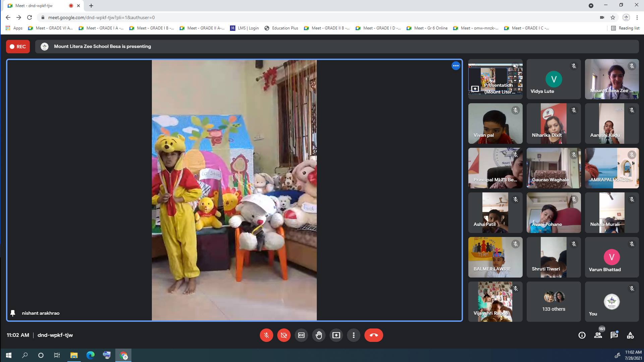Open File Explorer from the taskbar
The width and height of the screenshot is (644, 362).
(74, 355)
